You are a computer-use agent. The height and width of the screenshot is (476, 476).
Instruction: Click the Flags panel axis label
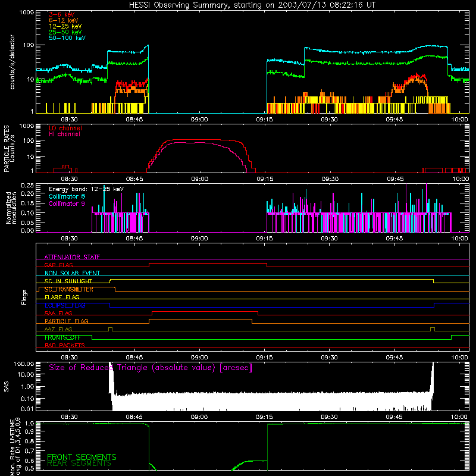click(x=24, y=297)
